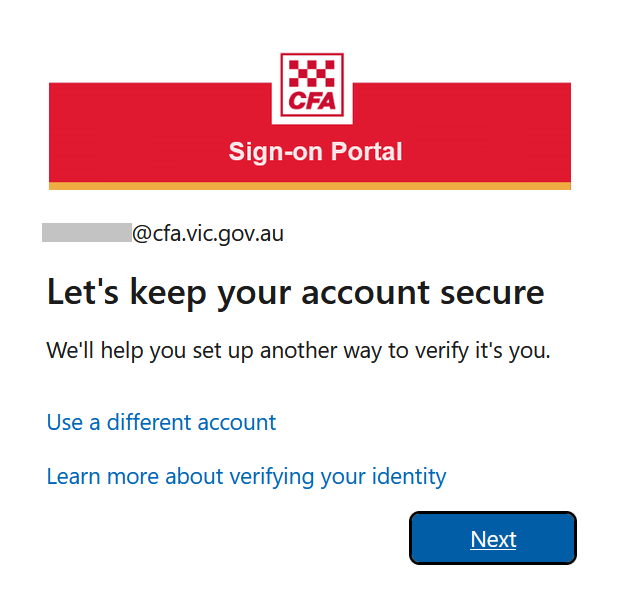
Task: Open the "Use a different account" link
Action: coord(161,422)
